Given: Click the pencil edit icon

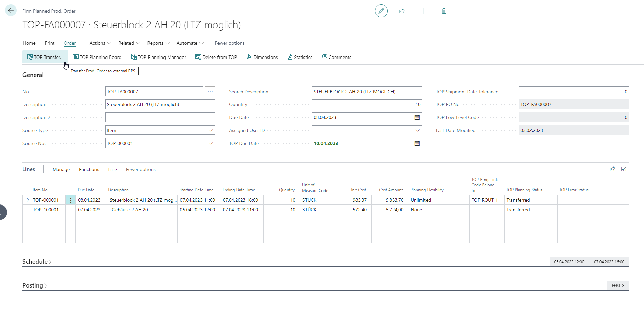Looking at the screenshot, I should [381, 11].
